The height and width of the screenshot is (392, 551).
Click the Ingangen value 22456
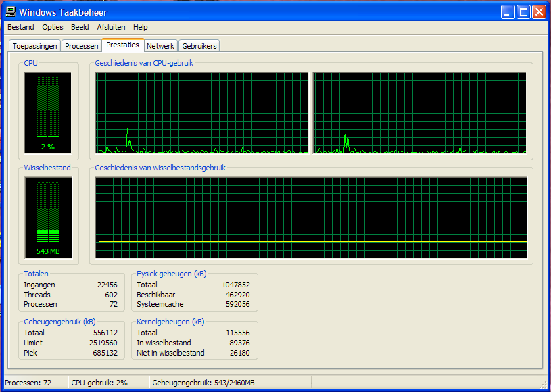point(107,285)
